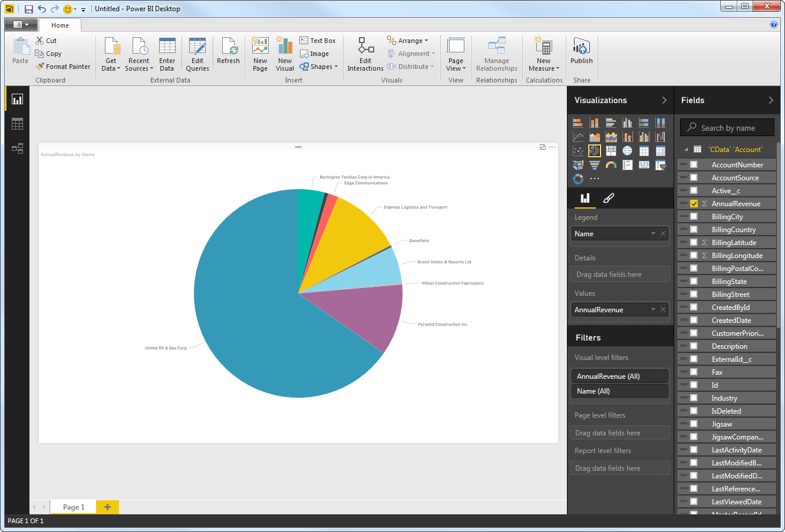Choose the funnel chart visualization
Viewport: 785px width, 532px height.
(595, 165)
